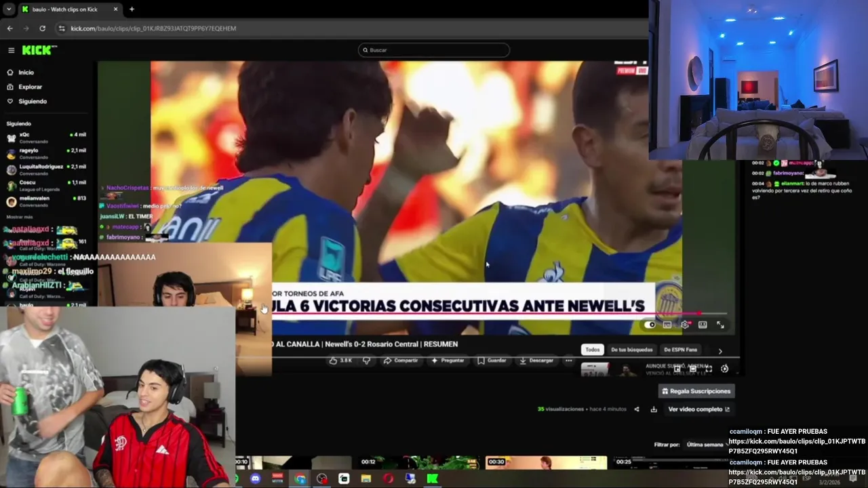Image resolution: width=868 pixels, height=488 pixels.
Task: Open xQc channel in following list
Action: (x=46, y=137)
